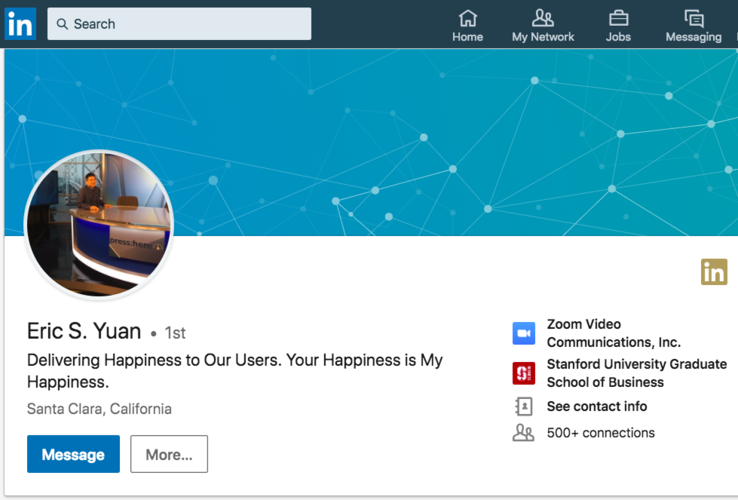Click the Stanford red logo icon
The width and height of the screenshot is (738, 500).
click(523, 373)
